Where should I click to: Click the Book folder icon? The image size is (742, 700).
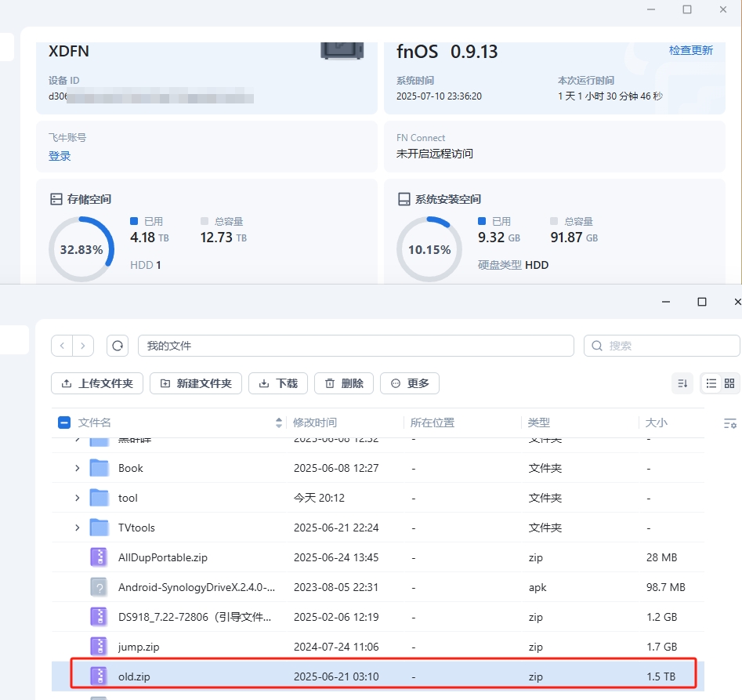coord(100,468)
